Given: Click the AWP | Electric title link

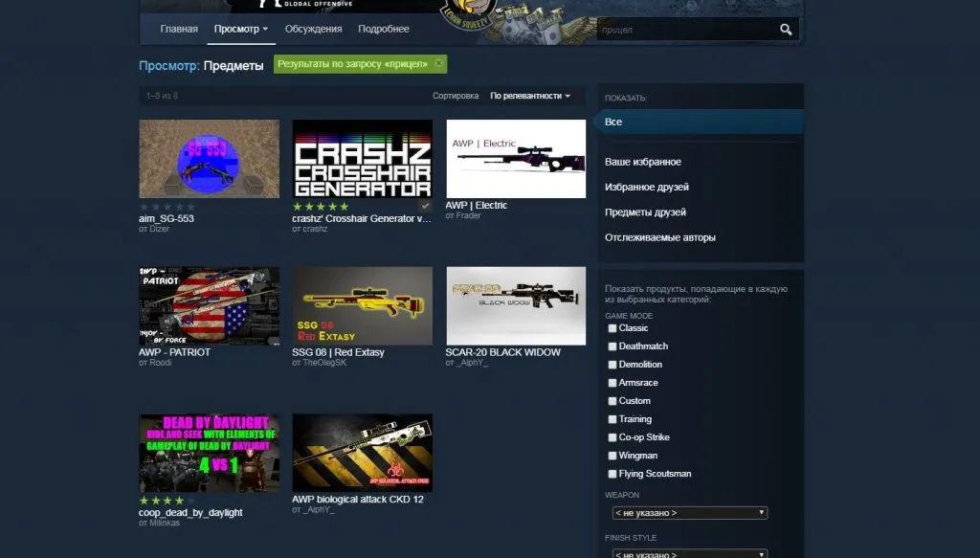Looking at the screenshot, I should (476, 205).
